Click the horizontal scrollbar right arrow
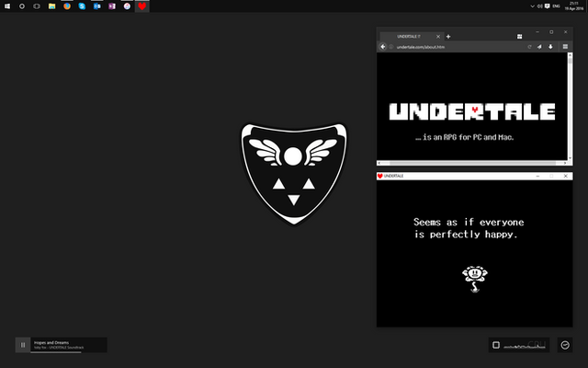The height and width of the screenshot is (368, 588). 565,163
